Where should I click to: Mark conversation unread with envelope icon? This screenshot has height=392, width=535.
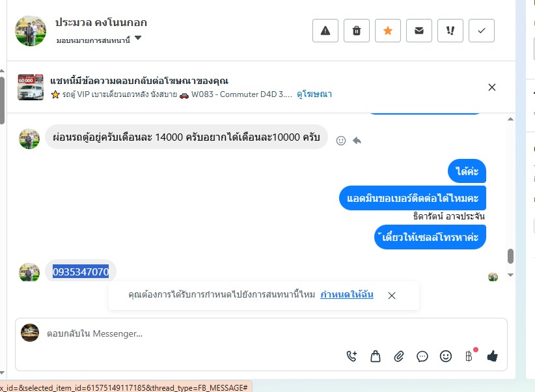coord(419,31)
